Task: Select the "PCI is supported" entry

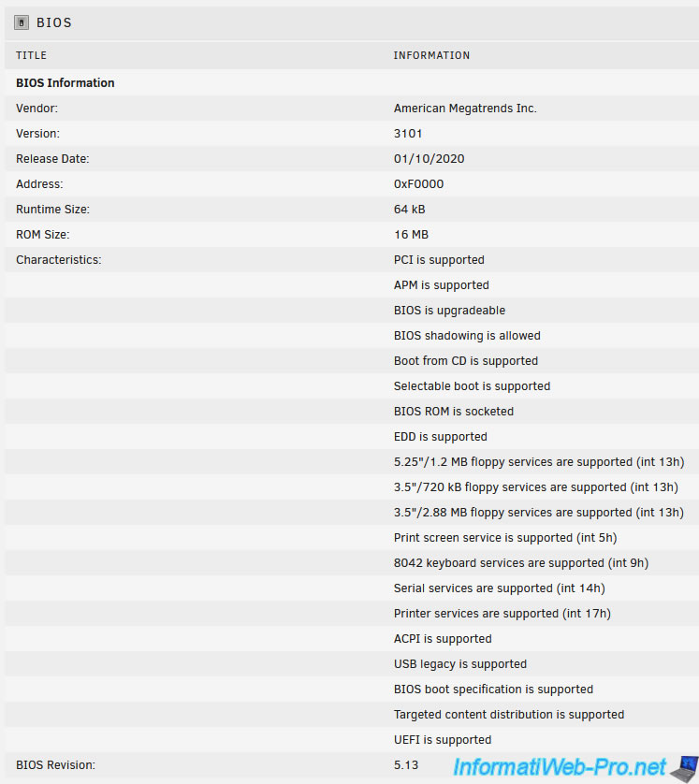Action: (x=439, y=260)
